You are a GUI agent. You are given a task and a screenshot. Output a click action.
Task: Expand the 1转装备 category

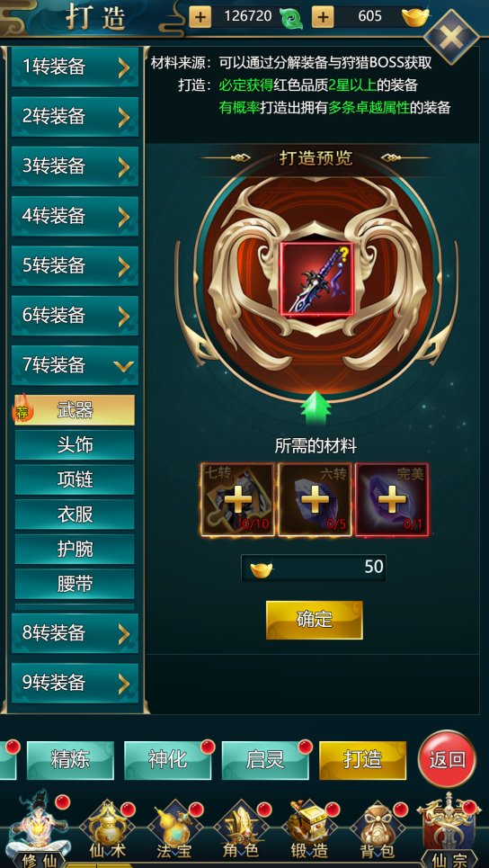tap(76, 67)
